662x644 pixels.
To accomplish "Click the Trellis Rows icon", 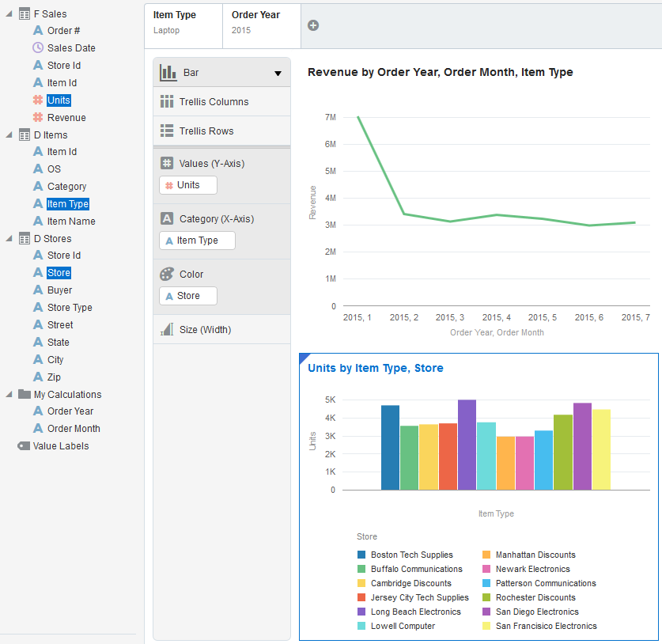I will [x=167, y=131].
